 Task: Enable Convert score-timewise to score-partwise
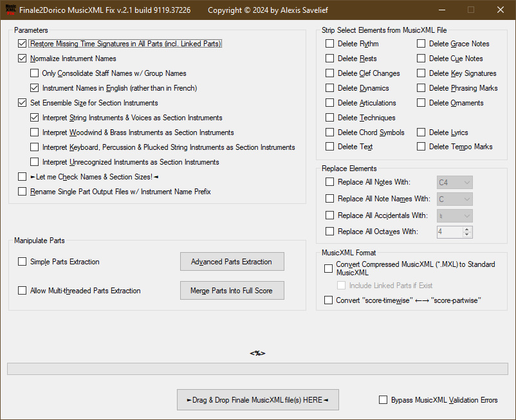pyautogui.click(x=328, y=300)
